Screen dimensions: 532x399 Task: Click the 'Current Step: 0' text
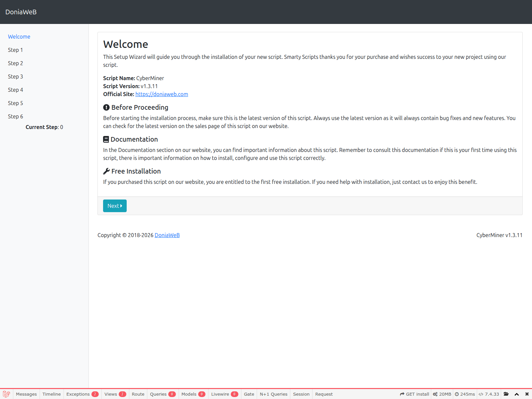(44, 127)
